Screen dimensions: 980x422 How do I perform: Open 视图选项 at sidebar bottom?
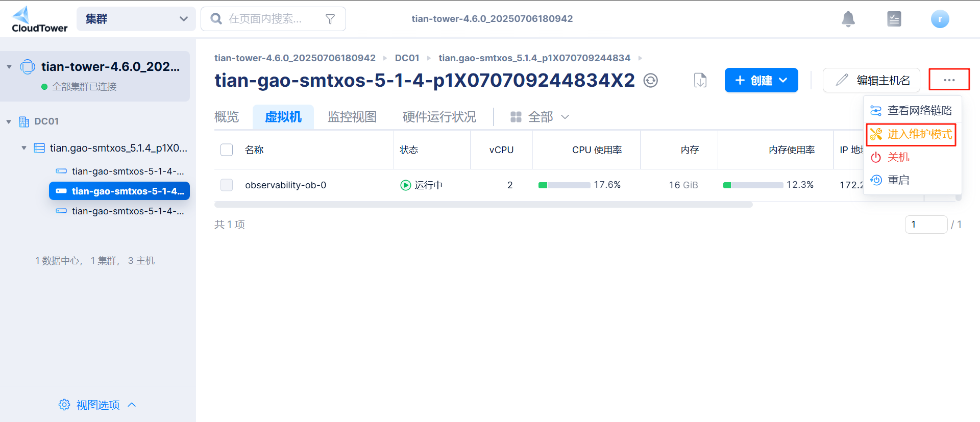click(x=97, y=405)
